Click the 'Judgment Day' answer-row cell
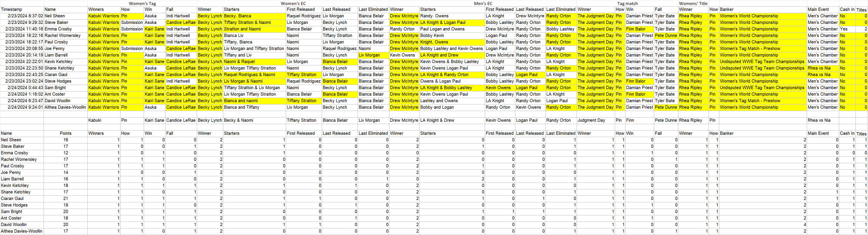Viewport: 868px width, 235px height. [591, 120]
